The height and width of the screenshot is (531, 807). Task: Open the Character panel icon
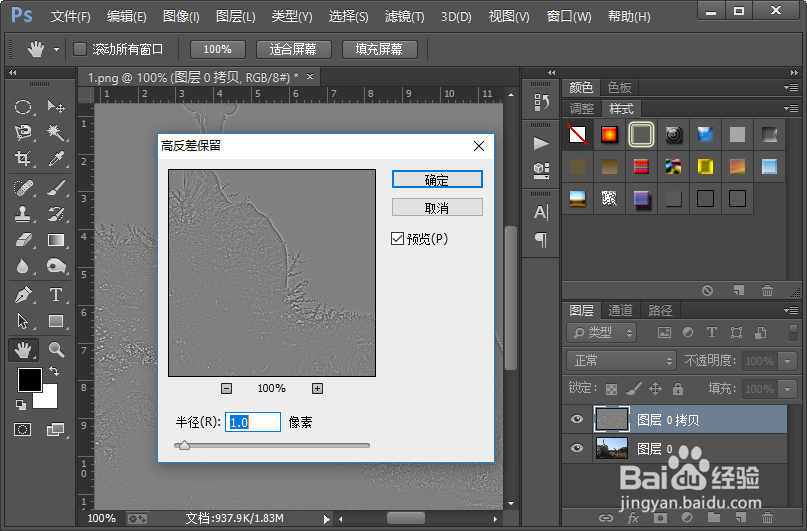541,212
